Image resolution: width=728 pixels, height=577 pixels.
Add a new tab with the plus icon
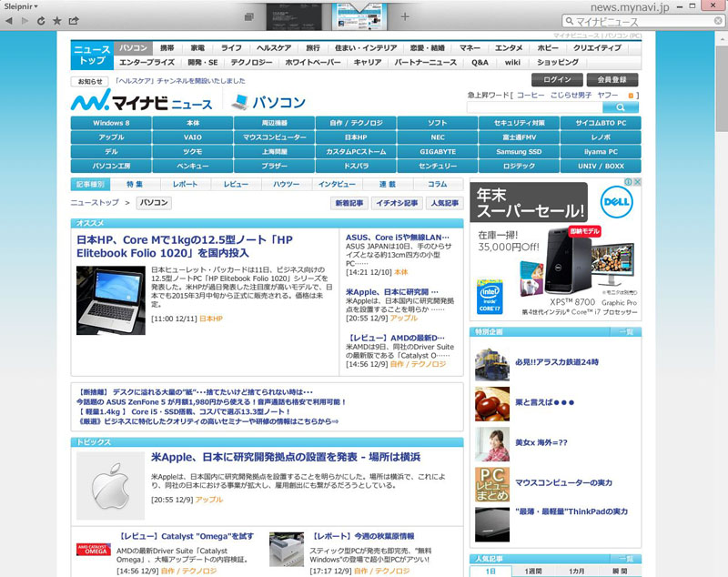point(405,16)
